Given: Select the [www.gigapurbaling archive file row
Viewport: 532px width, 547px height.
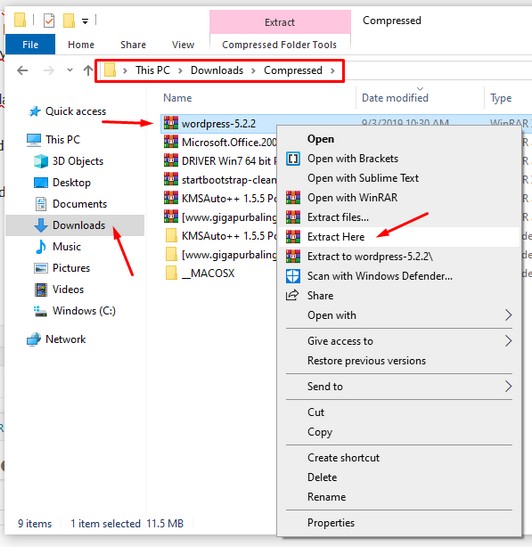Looking at the screenshot, I should coord(219,217).
